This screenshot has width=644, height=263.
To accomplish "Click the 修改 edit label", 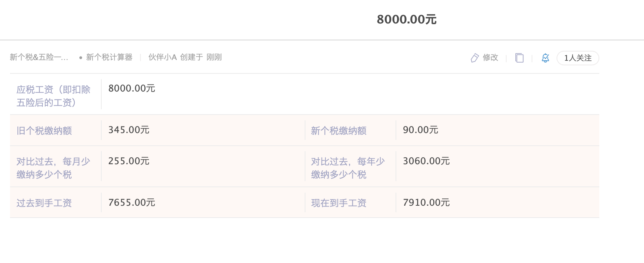I will [490, 58].
